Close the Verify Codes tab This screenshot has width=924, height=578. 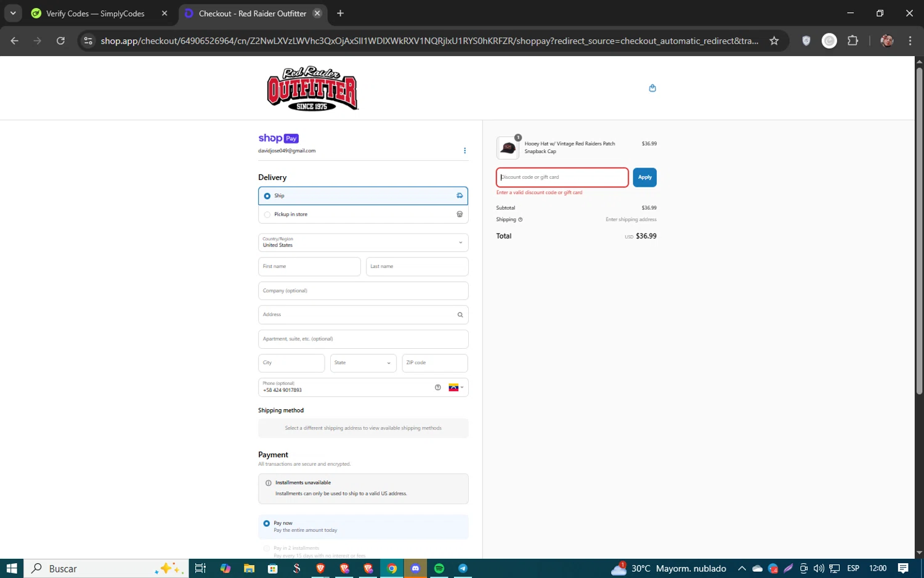[x=164, y=13]
